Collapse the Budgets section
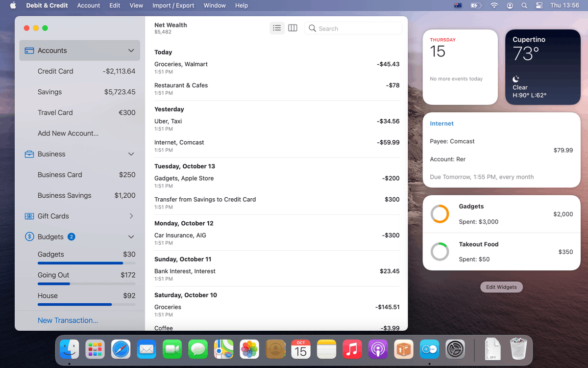This screenshot has height=368, width=588. point(131,237)
